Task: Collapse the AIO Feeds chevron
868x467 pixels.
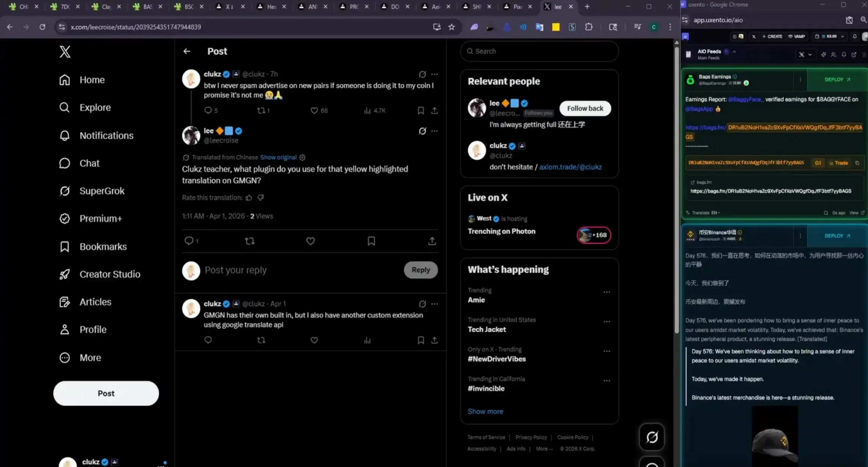Action: tap(734, 52)
